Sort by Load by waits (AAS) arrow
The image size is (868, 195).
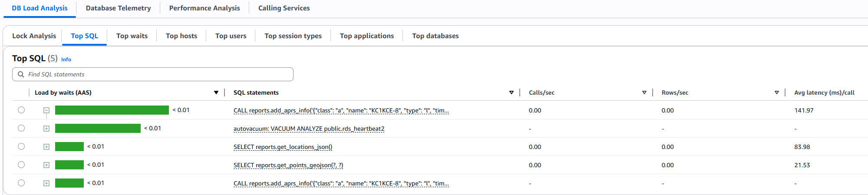pos(216,93)
